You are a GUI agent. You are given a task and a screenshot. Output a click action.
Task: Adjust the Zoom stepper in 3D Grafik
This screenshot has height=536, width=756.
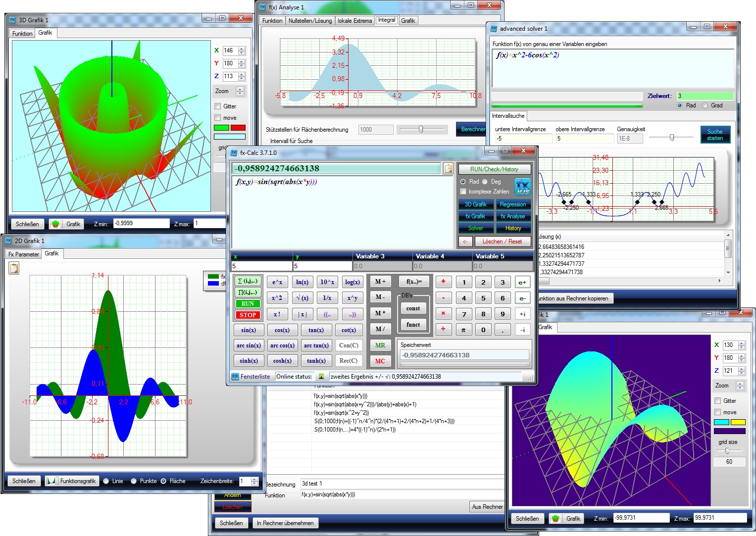tap(240, 91)
